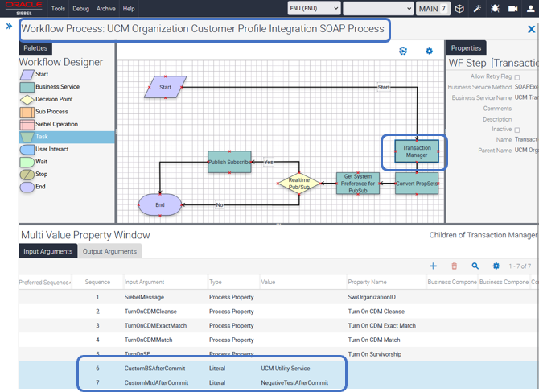Select the SiebelMessage argument row
Image resolution: width=539 pixels, height=392 pixels.
278,297
